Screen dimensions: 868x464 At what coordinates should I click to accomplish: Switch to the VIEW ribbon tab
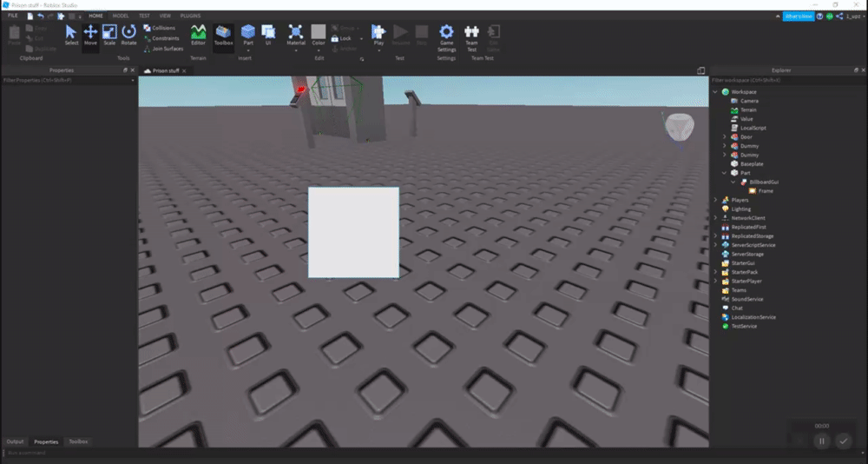pyautogui.click(x=165, y=17)
